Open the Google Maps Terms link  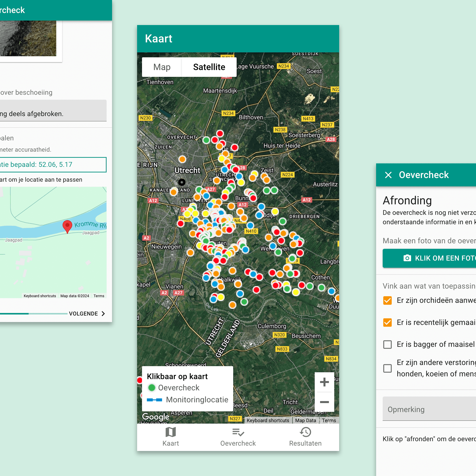point(329,420)
